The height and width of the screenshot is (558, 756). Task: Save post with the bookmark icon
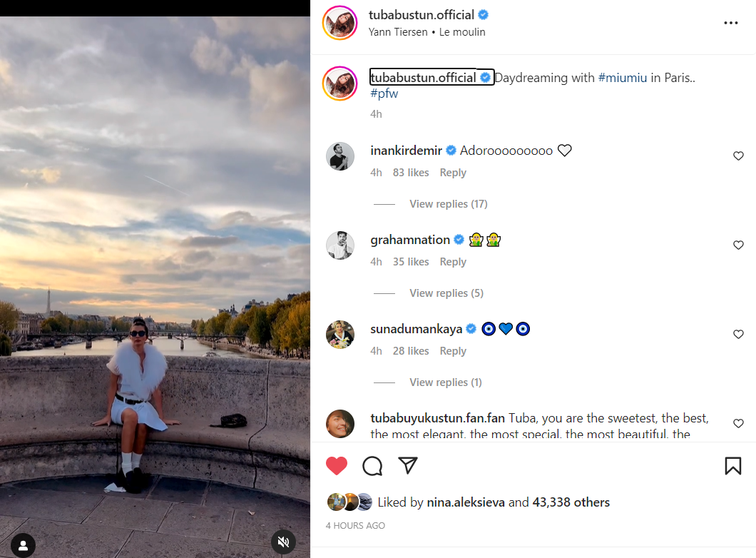(x=732, y=466)
